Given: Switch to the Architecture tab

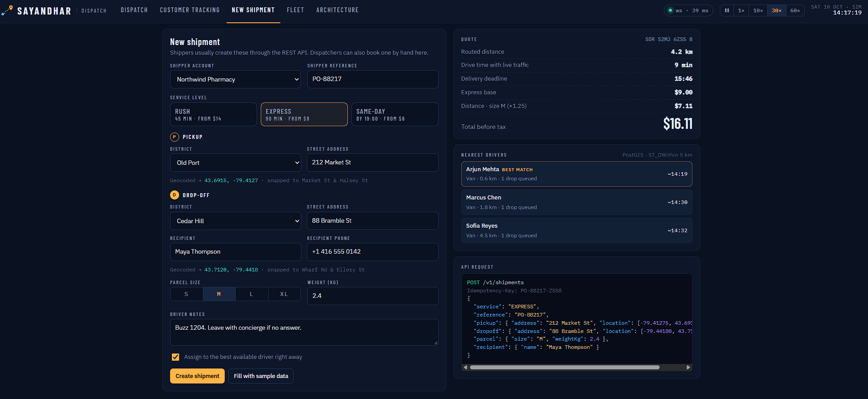Looking at the screenshot, I should coord(337,10).
